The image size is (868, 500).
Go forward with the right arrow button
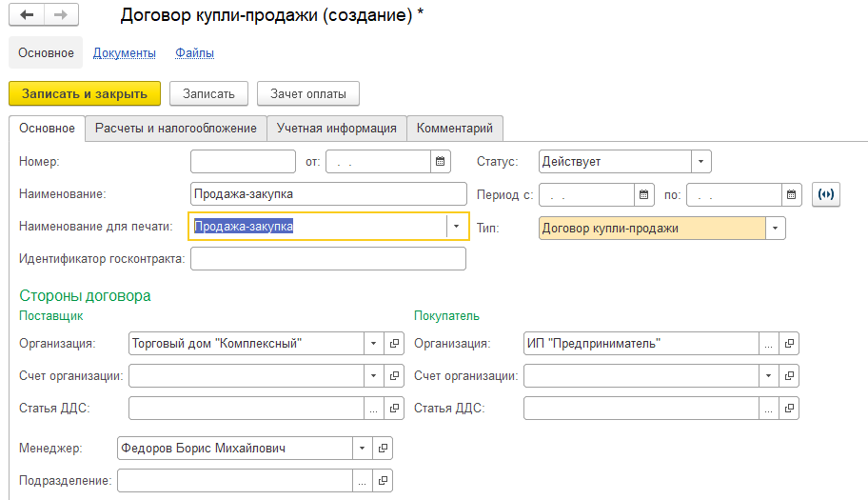pyautogui.click(x=61, y=15)
